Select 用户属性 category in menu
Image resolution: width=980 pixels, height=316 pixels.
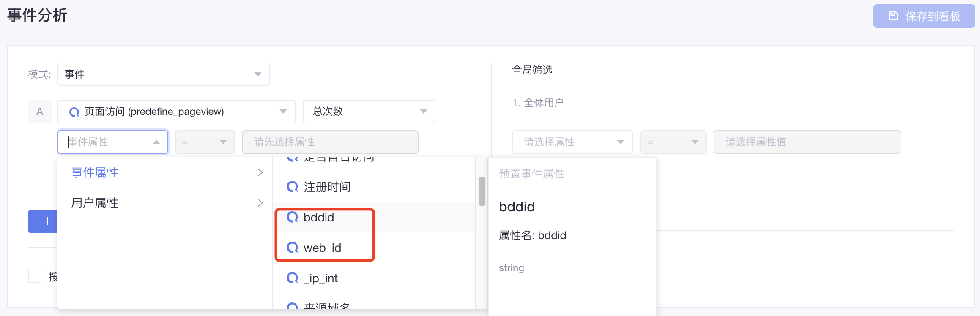coord(167,203)
